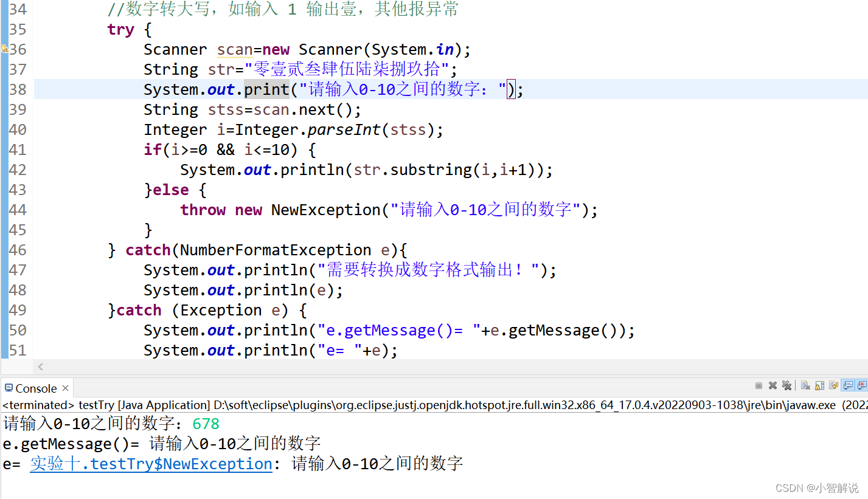Viewport: 868px width, 499px height.
Task: Click the string 需要转换成数字格式输出! on line 47
Action: pos(429,270)
